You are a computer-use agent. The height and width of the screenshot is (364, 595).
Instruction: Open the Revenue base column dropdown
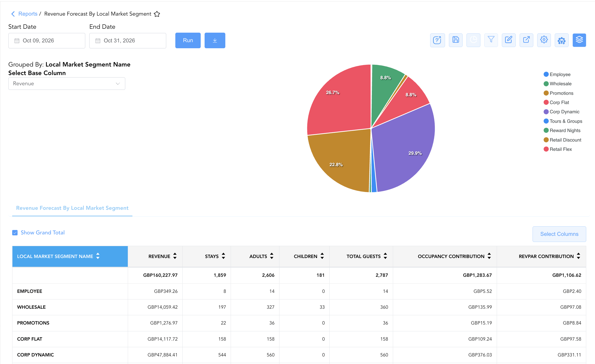coord(67,84)
